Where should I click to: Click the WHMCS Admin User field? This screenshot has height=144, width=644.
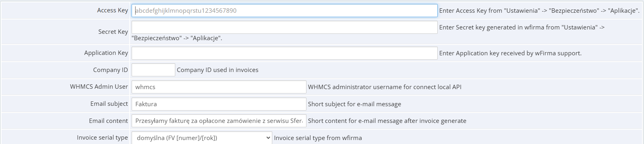219,87
